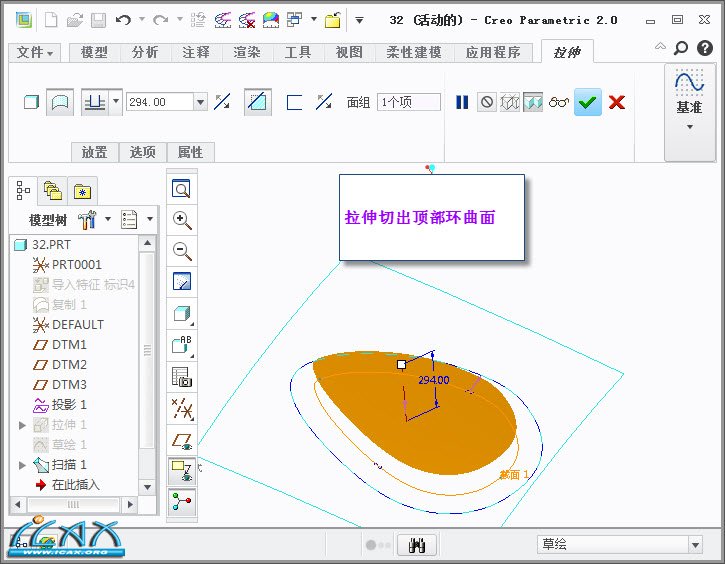Open the 基准 datum dropdown
The image size is (725, 564).
[689, 127]
